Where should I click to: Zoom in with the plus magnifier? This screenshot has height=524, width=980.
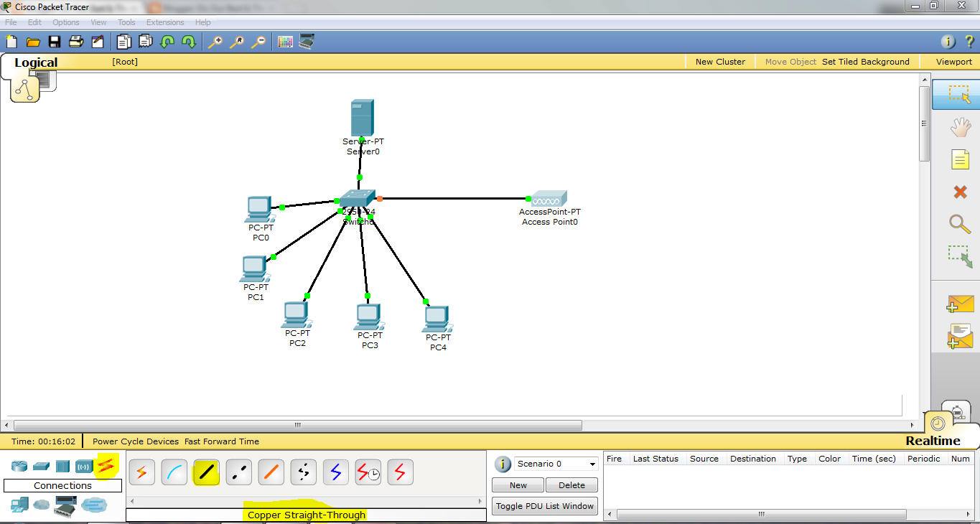[x=215, y=42]
